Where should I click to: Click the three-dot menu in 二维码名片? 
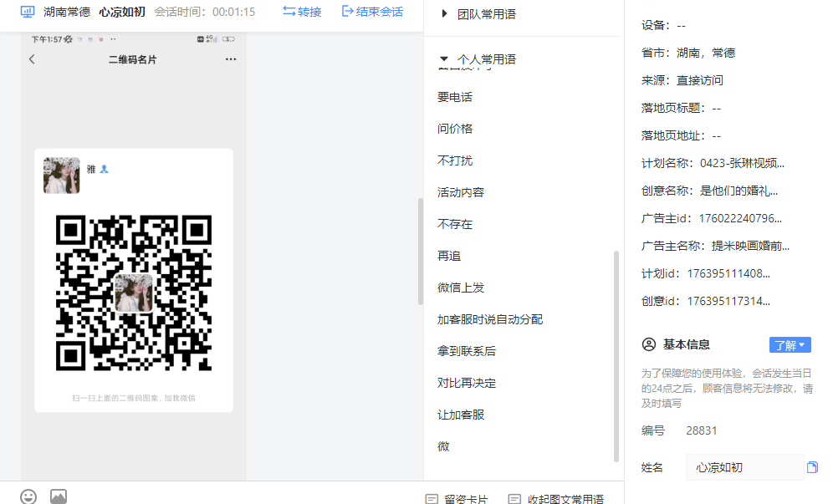231,59
